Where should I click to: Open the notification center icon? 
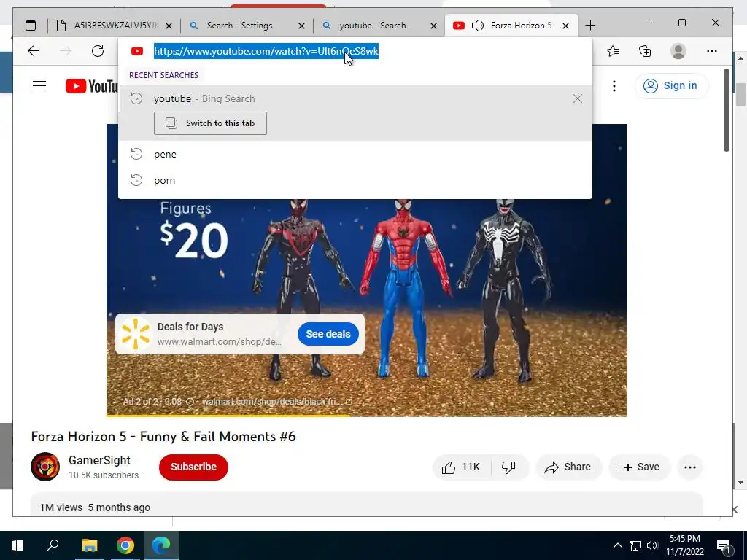pos(724,545)
